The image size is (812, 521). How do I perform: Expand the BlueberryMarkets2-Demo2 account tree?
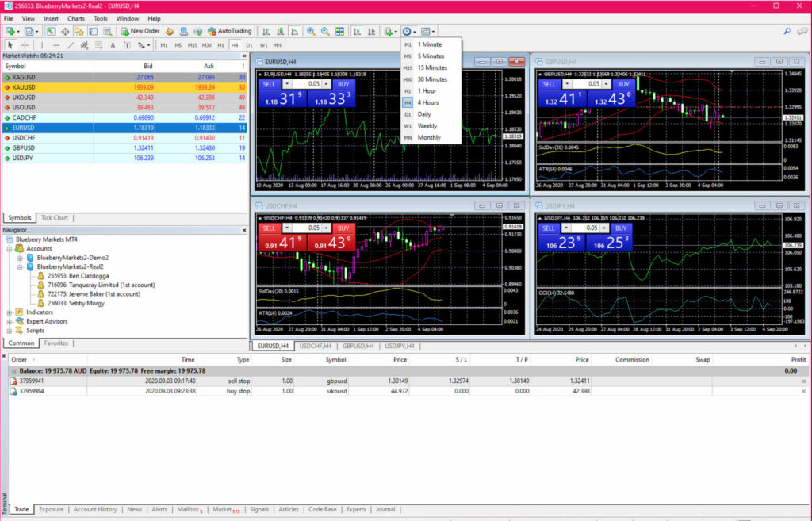click(20, 258)
